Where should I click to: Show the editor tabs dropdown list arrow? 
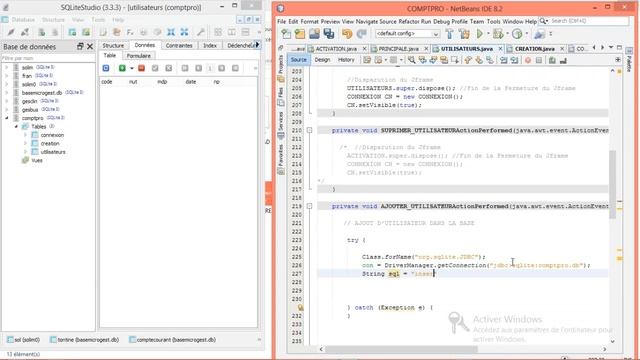pos(611,48)
